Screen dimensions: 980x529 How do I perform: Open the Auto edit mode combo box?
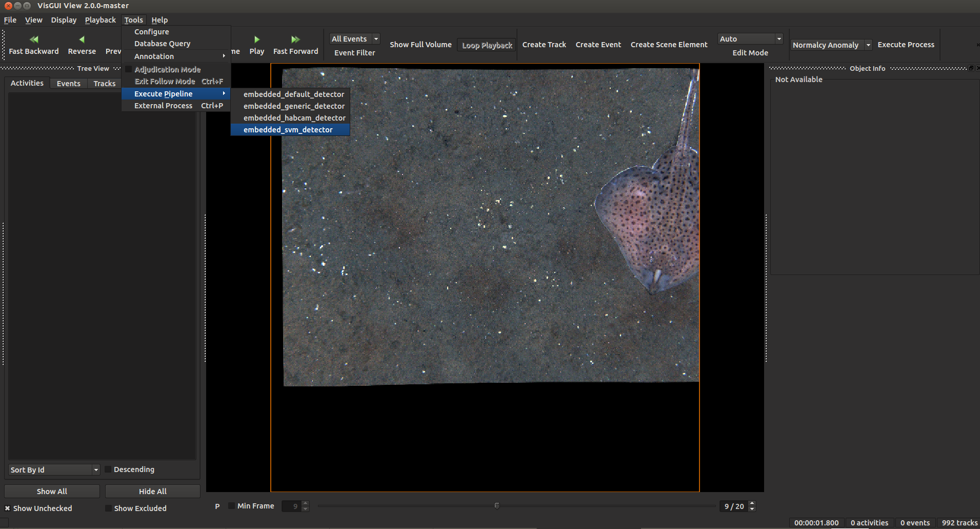(750, 39)
